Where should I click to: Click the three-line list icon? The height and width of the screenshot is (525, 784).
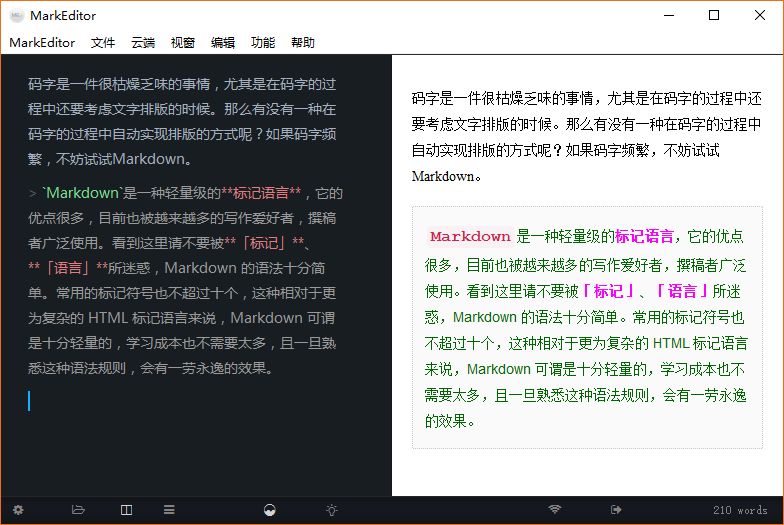tap(169, 510)
